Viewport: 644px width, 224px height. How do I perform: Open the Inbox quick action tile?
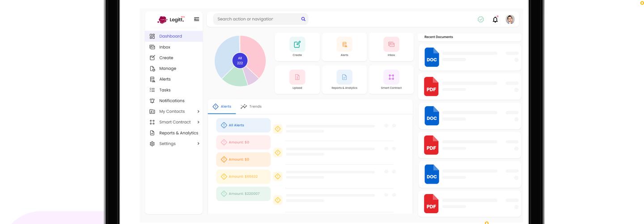pos(391,47)
